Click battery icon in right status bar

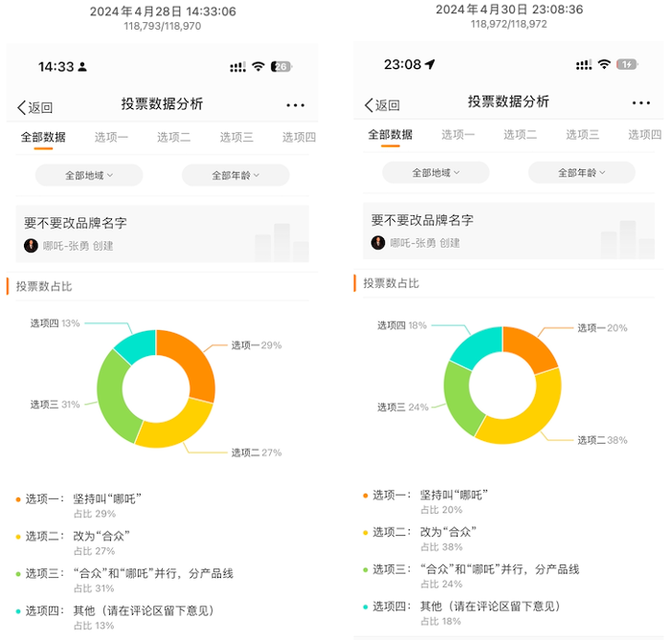(627, 64)
